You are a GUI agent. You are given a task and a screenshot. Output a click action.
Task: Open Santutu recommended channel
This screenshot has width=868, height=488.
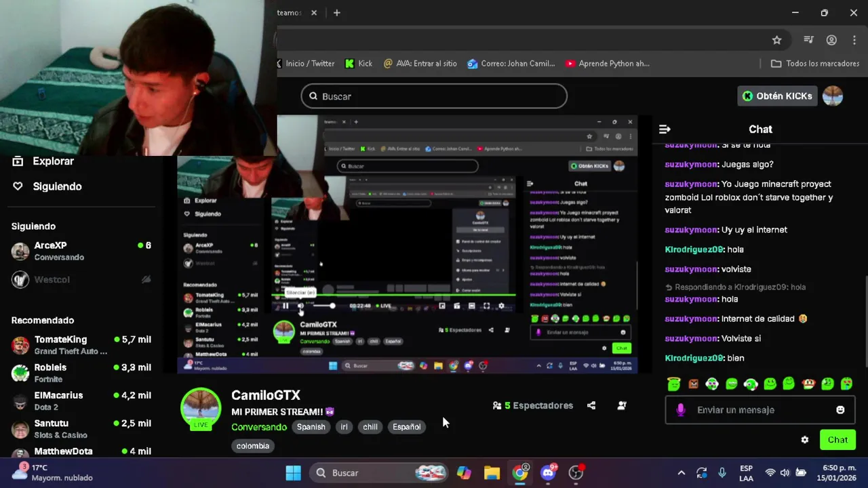tap(81, 428)
